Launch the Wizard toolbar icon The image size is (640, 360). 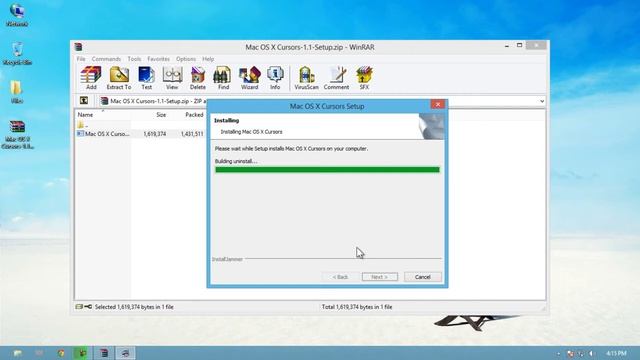click(249, 78)
